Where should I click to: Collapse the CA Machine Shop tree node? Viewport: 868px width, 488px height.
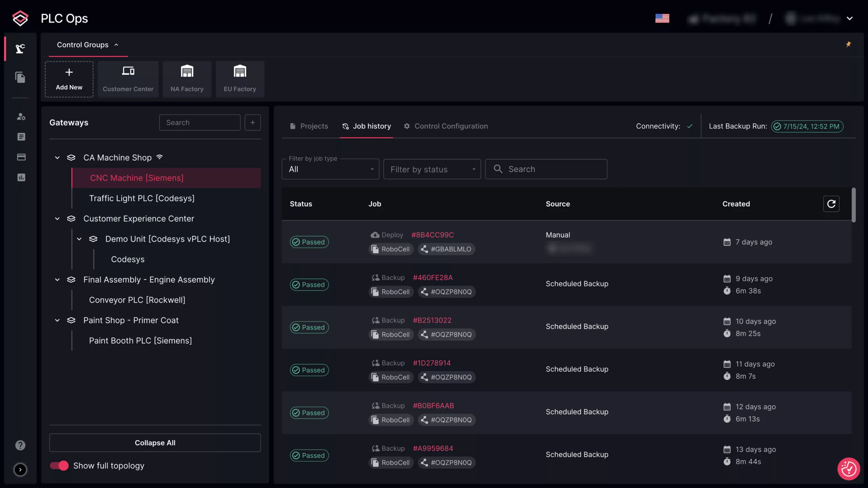pos(57,158)
